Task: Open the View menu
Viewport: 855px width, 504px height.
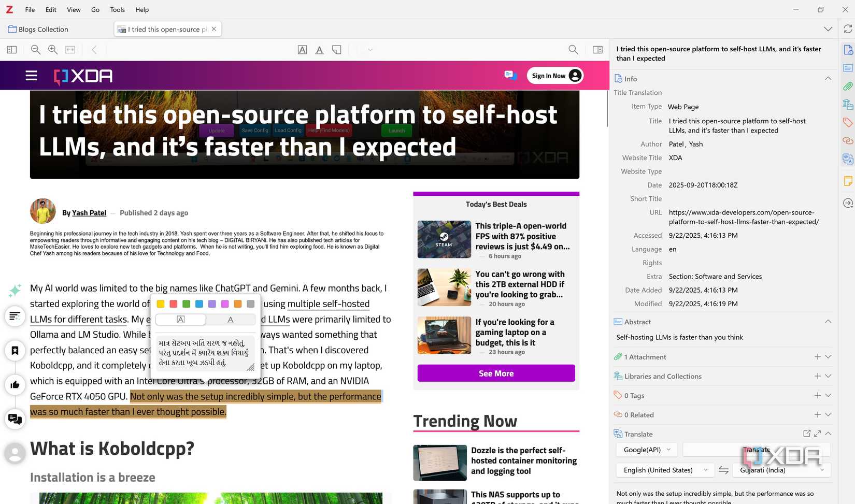Action: coord(74,9)
